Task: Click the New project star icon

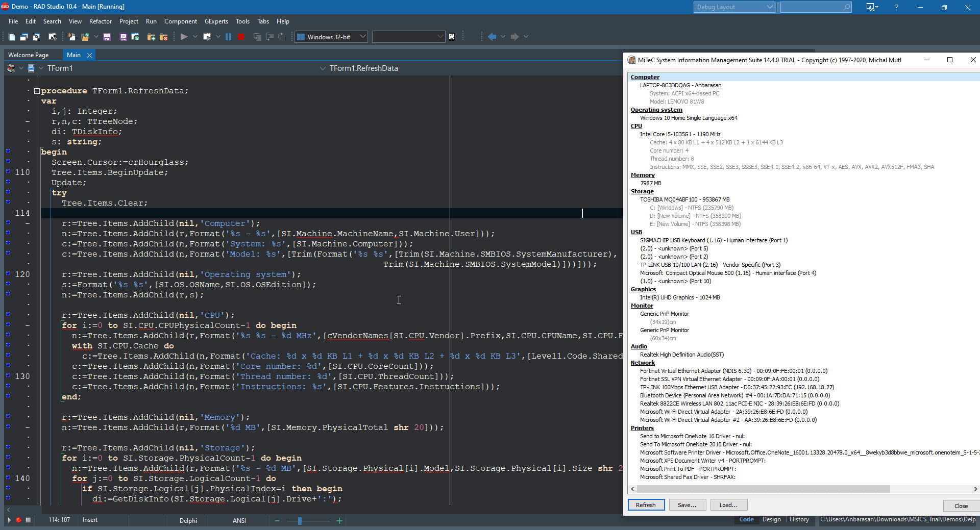Action: [71, 37]
